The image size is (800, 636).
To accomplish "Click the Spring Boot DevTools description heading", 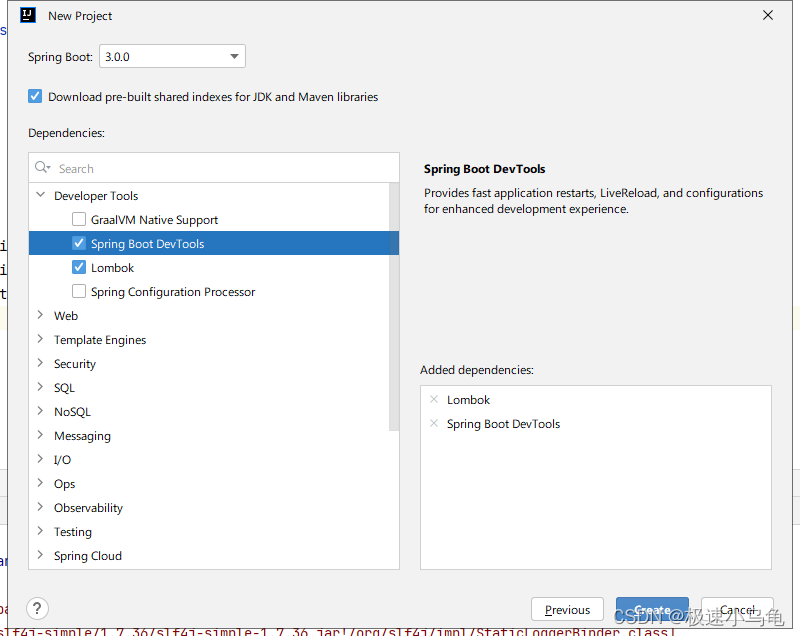I will click(485, 169).
